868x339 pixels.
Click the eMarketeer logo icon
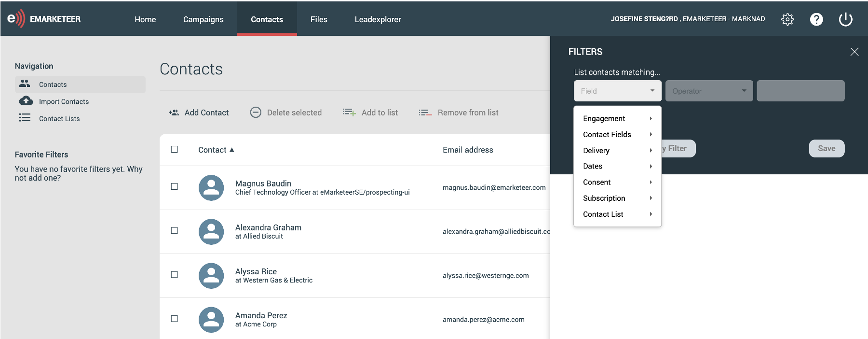point(16,19)
